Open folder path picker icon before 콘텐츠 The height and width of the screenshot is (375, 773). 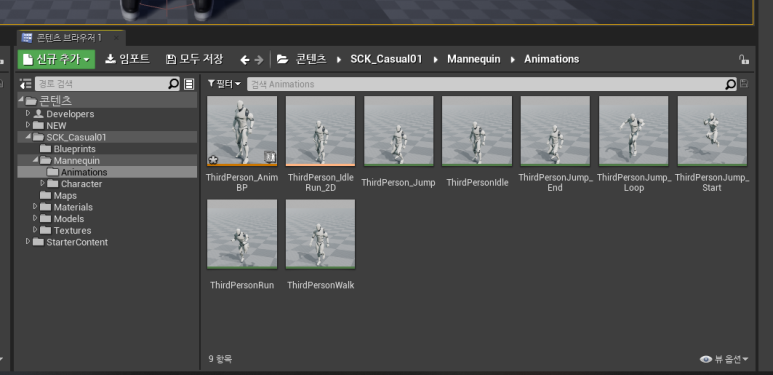pyautogui.click(x=282, y=59)
